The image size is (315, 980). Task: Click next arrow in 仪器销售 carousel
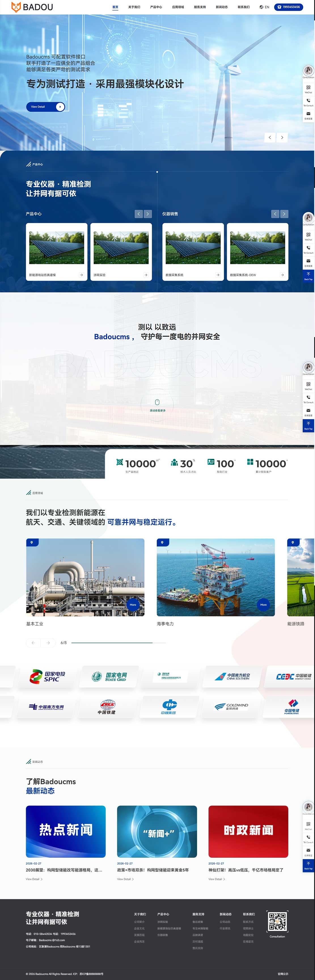coord(284,214)
